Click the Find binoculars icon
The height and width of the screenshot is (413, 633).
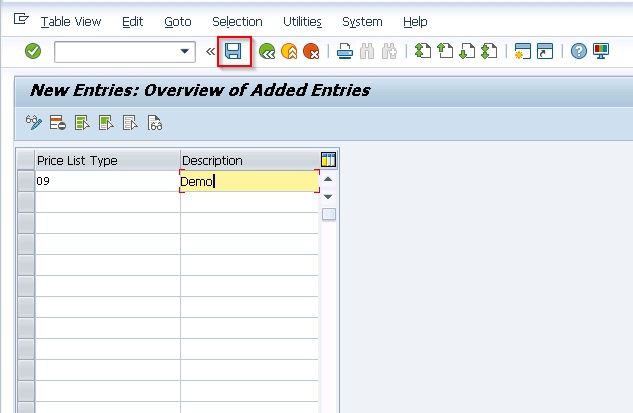click(x=367, y=52)
